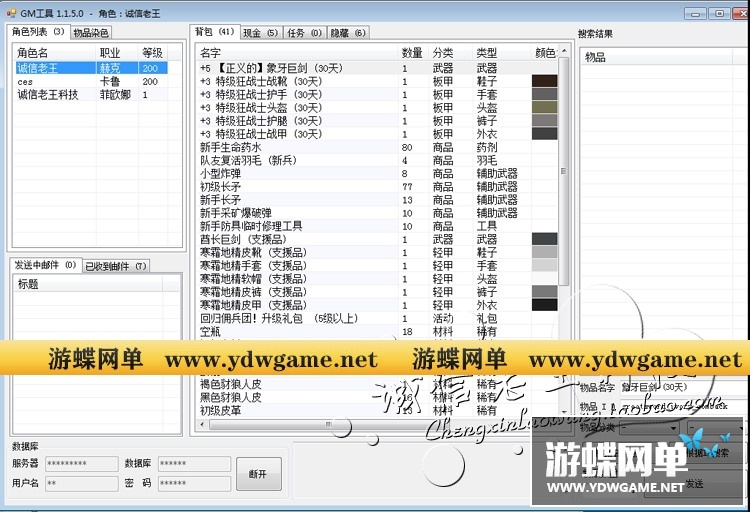The height and width of the screenshot is (512, 750).
Task: Click the olive color swatch of 特级狂战士头盔
Action: 544,107
